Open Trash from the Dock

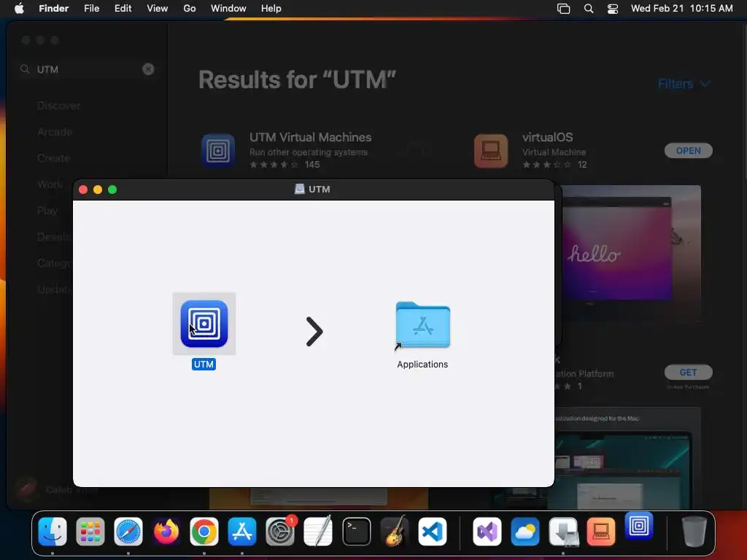694,532
